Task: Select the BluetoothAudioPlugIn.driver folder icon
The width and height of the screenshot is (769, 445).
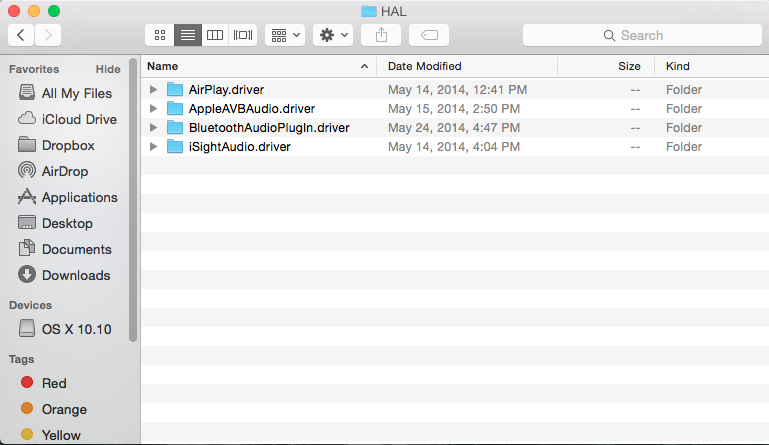Action: pyautogui.click(x=175, y=128)
